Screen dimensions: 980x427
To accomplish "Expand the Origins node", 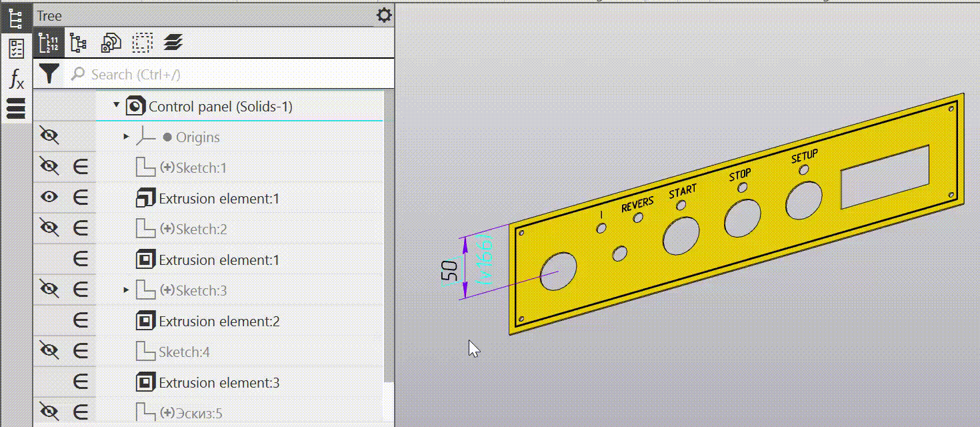I will click(x=126, y=137).
